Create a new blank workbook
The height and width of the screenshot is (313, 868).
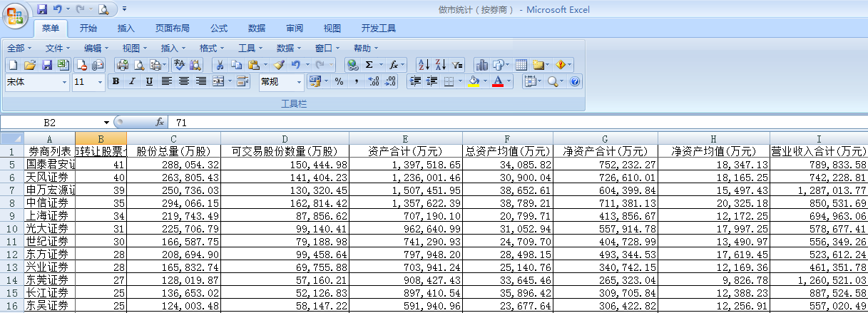[x=13, y=65]
